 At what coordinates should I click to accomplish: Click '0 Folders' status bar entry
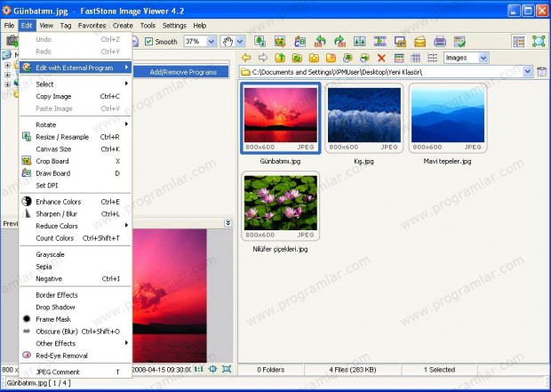pyautogui.click(x=270, y=370)
